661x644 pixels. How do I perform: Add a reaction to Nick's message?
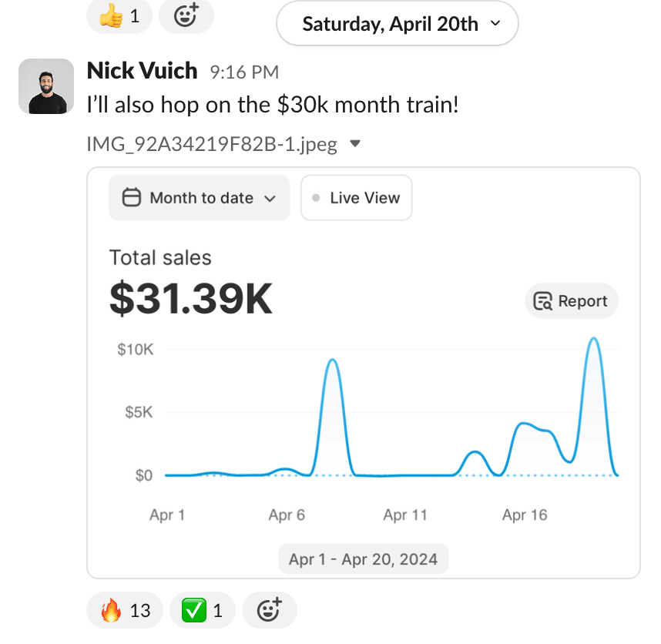[x=269, y=611]
